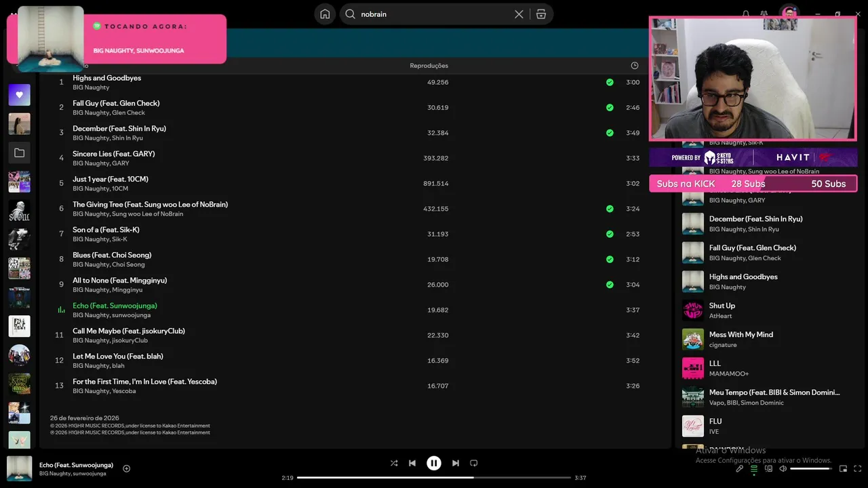868x488 pixels.
Task: Sort by the Reproduções column header
Action: coord(429,66)
